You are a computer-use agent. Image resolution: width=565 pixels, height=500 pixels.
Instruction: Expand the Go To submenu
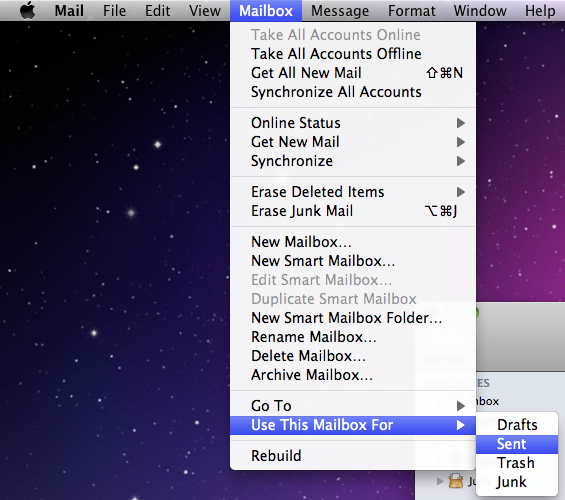tap(353, 406)
